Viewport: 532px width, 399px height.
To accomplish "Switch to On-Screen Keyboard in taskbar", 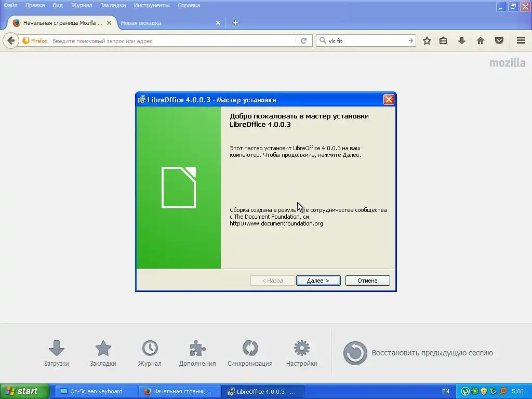I will (96, 391).
